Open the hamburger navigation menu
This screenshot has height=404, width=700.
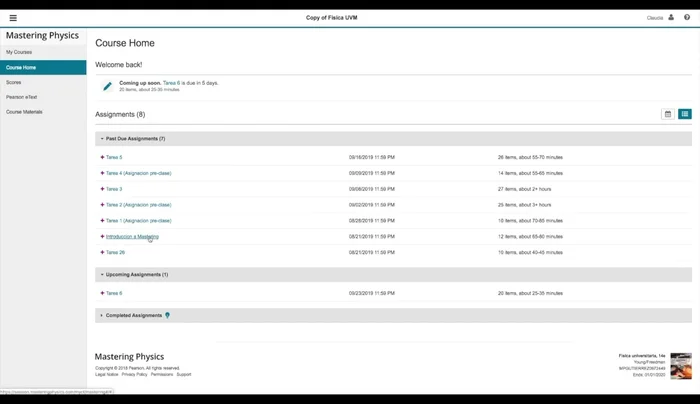[13, 18]
